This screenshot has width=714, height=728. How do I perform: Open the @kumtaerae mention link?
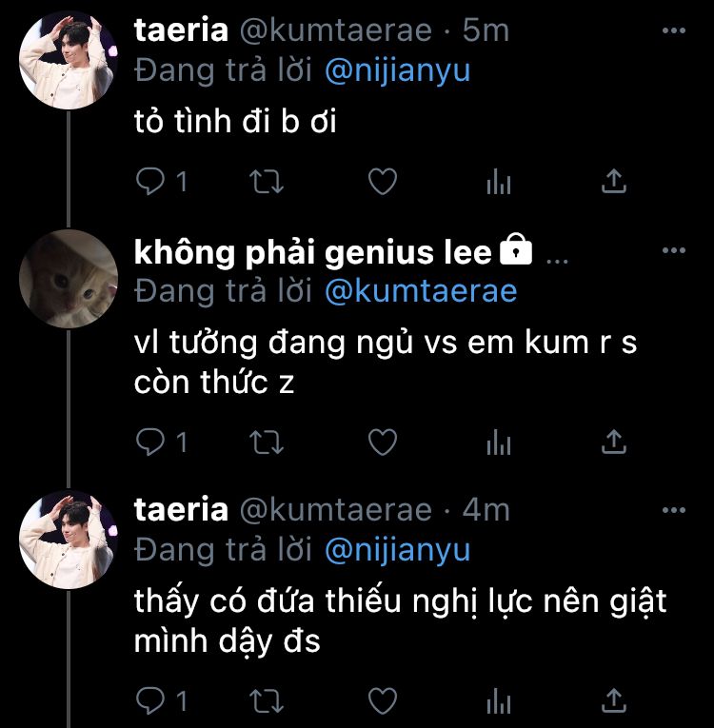(421, 290)
